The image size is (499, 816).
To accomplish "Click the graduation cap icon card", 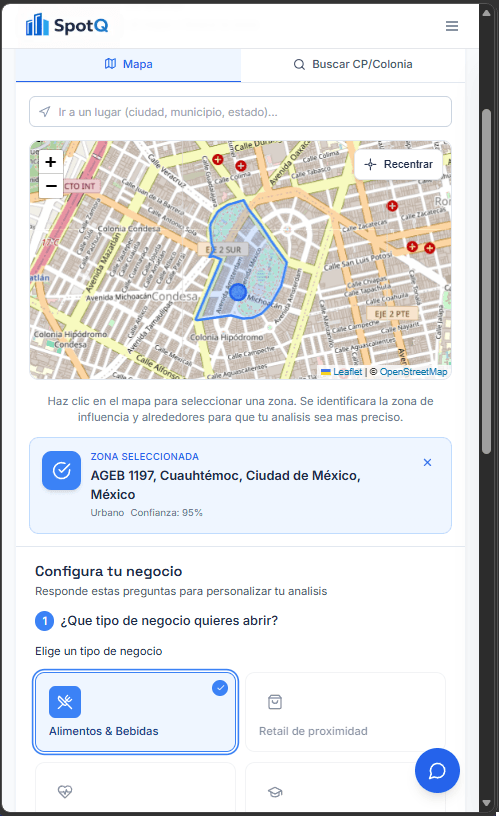I will (x=346, y=787).
